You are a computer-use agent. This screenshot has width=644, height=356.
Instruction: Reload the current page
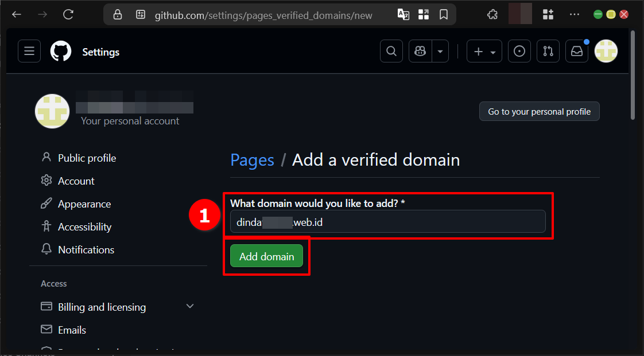coord(68,14)
